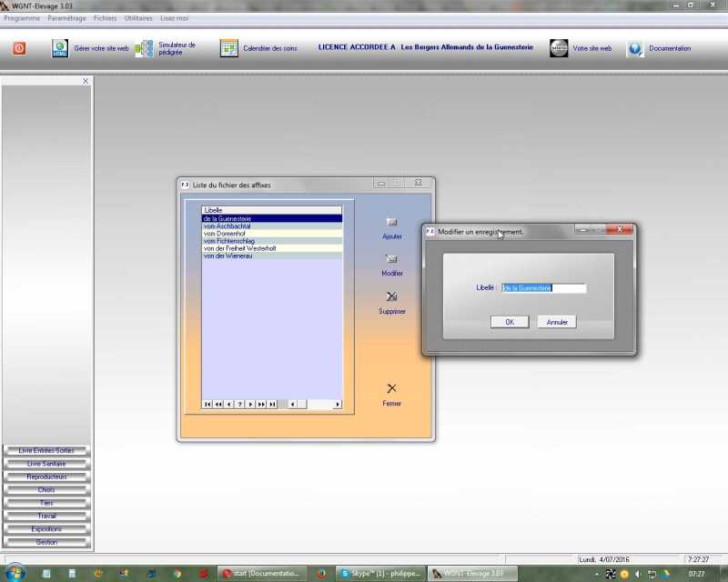Click the Ajouter icon in affixes list
Image resolution: width=728 pixels, height=582 pixels.
(x=391, y=222)
